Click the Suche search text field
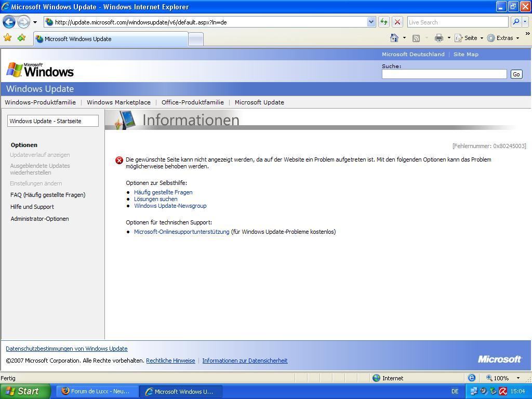Screen dimensions: 532x399 click(444, 74)
